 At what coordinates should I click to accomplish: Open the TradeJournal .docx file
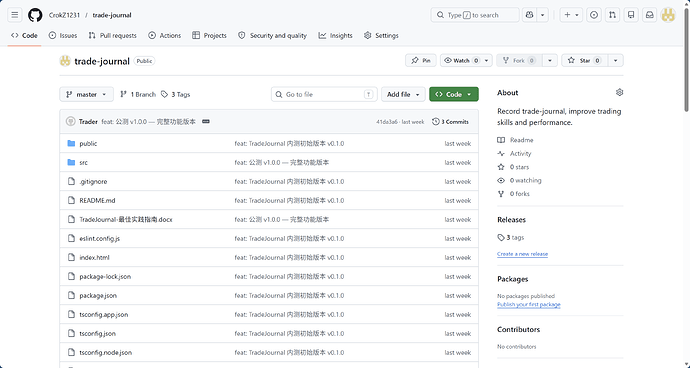pos(126,220)
